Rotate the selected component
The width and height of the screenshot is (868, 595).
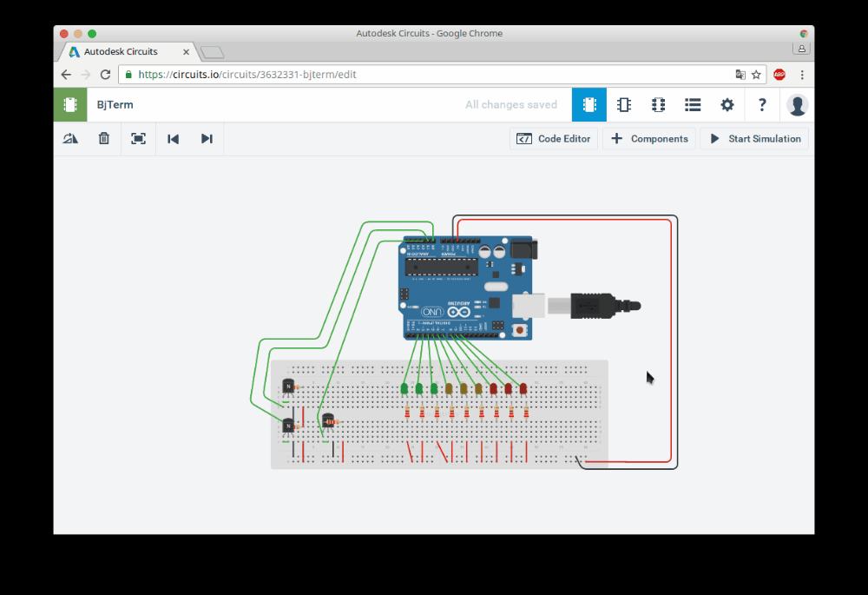[70, 138]
